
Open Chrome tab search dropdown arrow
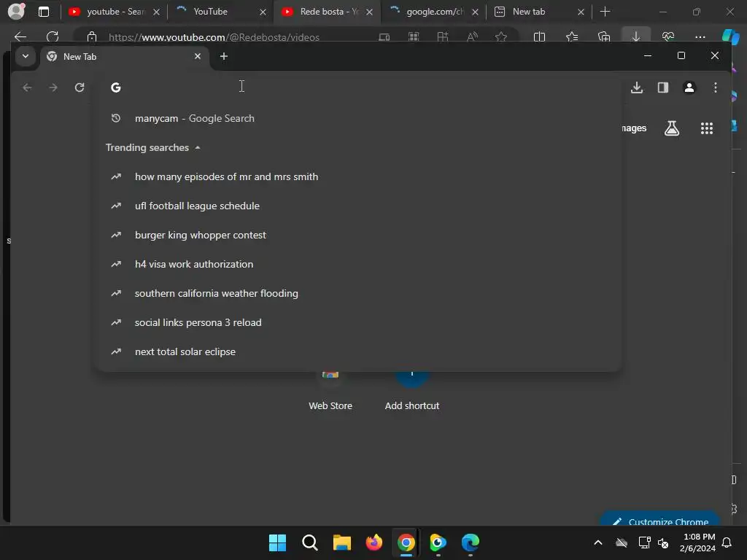coord(26,56)
